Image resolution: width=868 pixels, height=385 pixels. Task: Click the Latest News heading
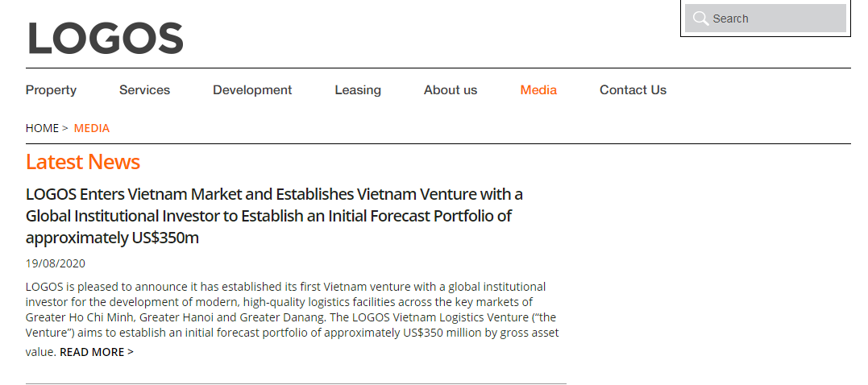(x=82, y=162)
